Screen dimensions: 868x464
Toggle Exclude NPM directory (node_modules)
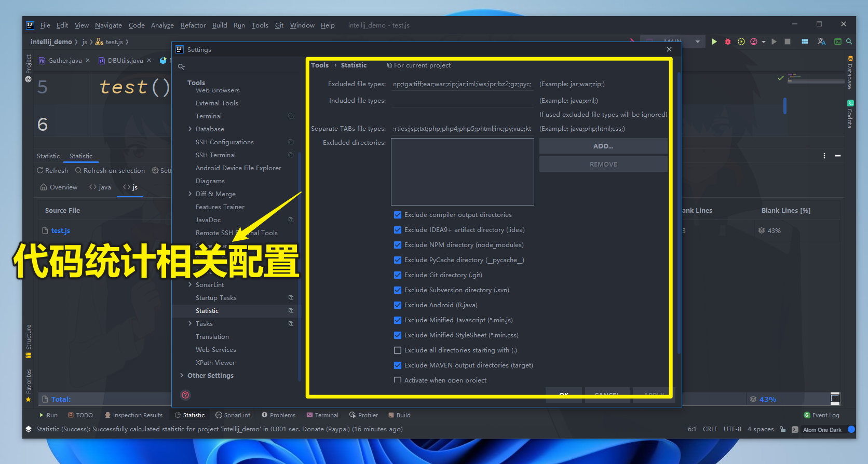pyautogui.click(x=398, y=245)
